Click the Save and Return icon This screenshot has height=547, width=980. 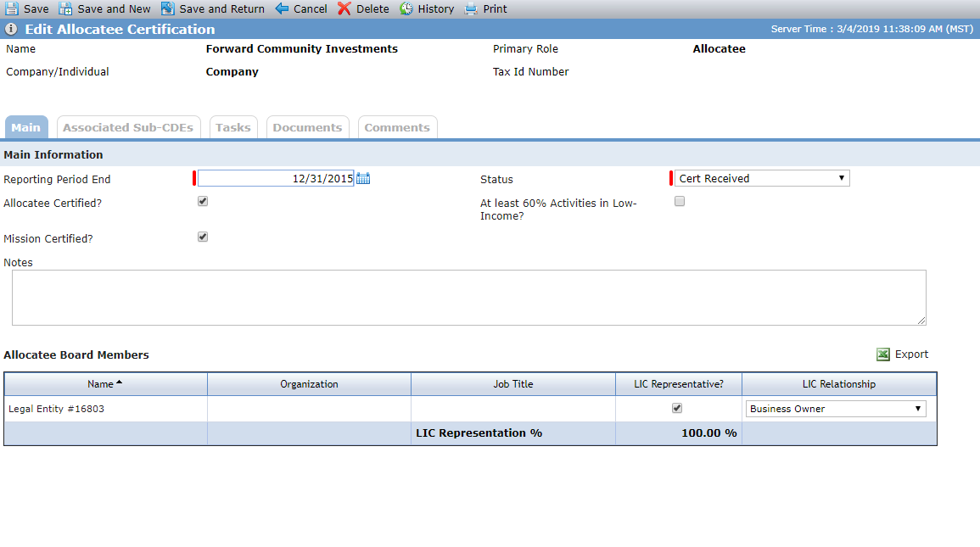tap(167, 8)
